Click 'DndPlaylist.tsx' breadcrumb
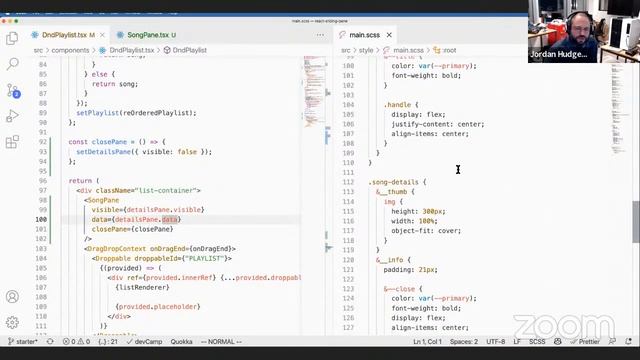The image size is (640, 360). (x=132, y=50)
